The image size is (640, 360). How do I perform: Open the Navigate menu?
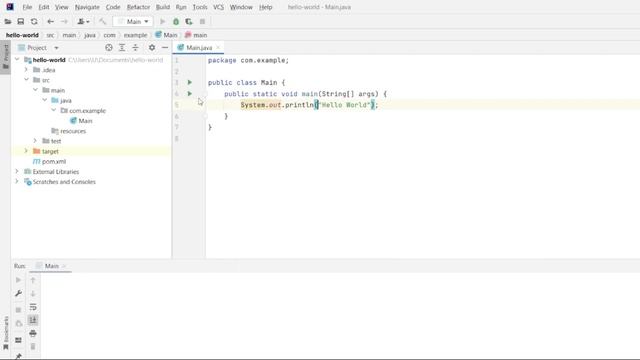[x=87, y=7]
